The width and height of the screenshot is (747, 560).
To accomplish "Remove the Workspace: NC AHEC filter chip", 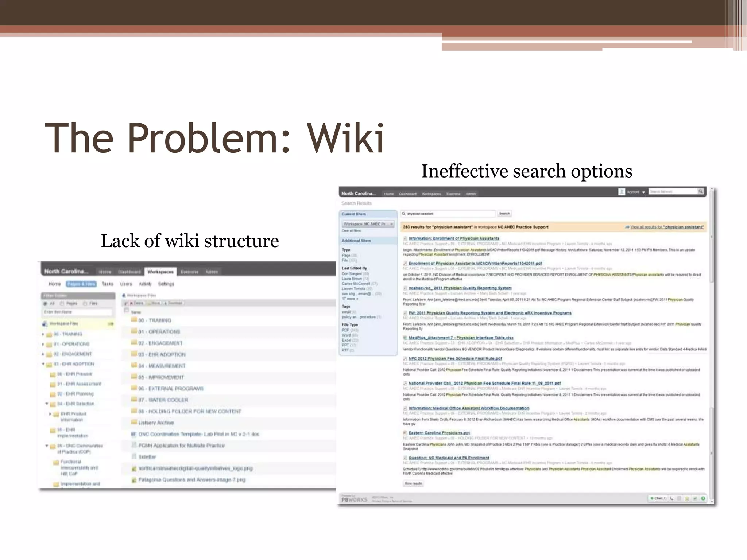I will click(x=392, y=224).
